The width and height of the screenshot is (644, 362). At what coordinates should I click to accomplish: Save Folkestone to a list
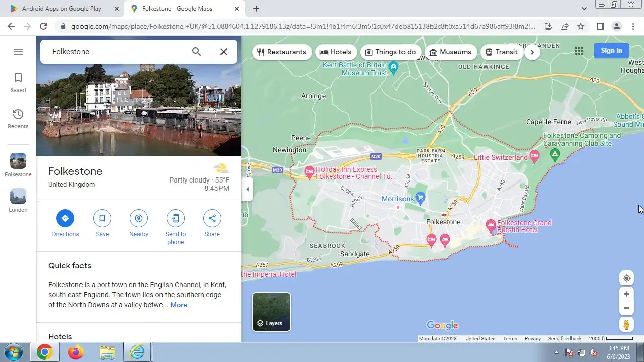click(x=102, y=224)
